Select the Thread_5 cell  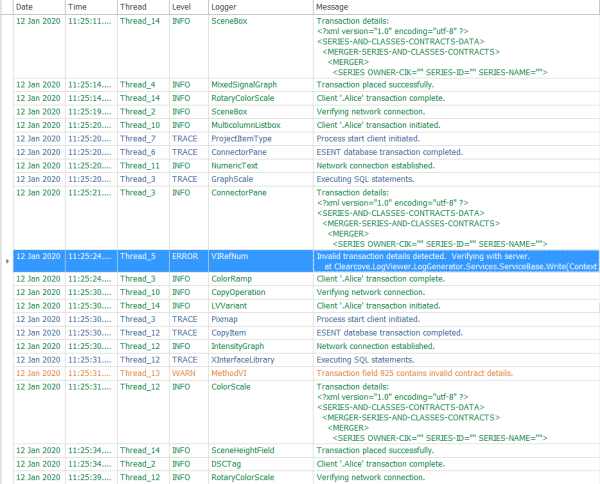[x=143, y=261]
